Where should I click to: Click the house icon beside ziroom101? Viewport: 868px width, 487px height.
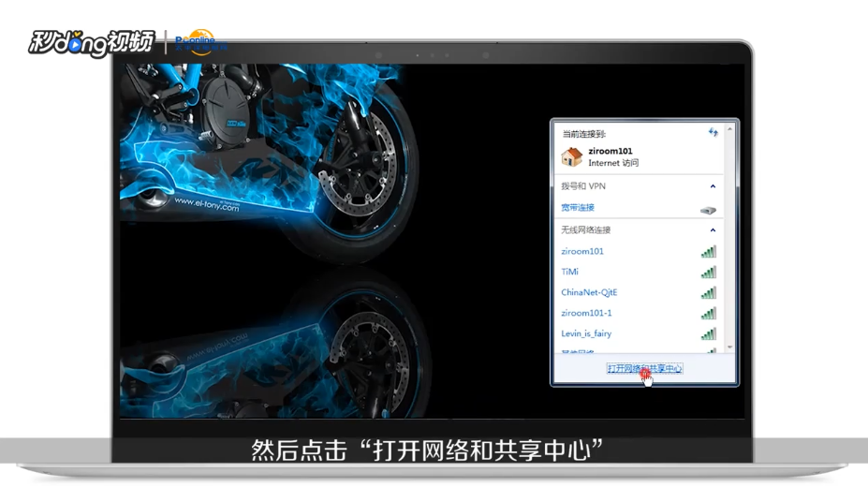point(572,156)
